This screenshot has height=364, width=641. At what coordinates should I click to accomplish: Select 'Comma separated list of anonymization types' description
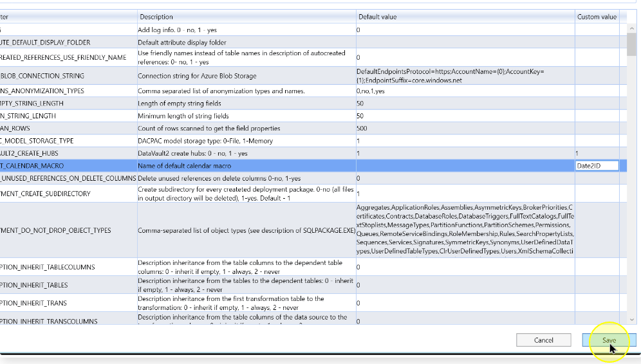pyautogui.click(x=246, y=91)
